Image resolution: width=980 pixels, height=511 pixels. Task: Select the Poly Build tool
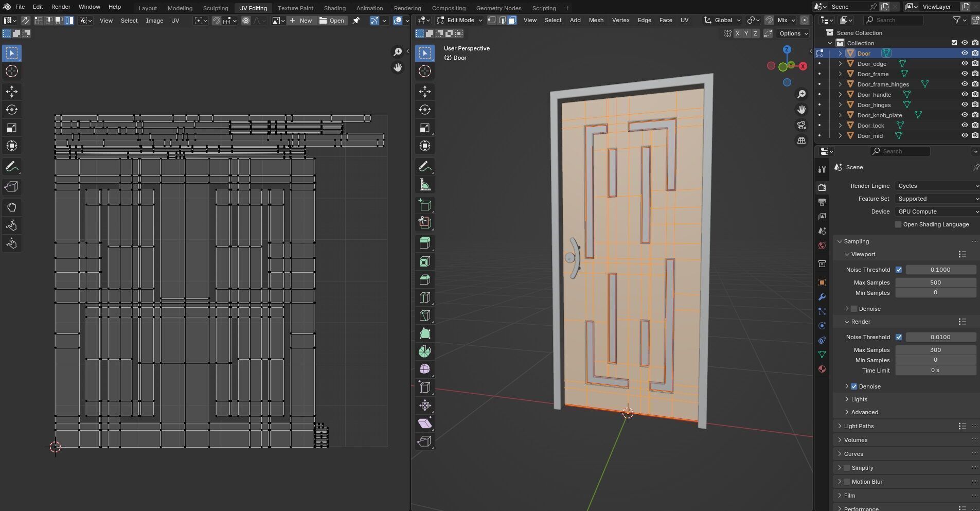click(x=425, y=333)
